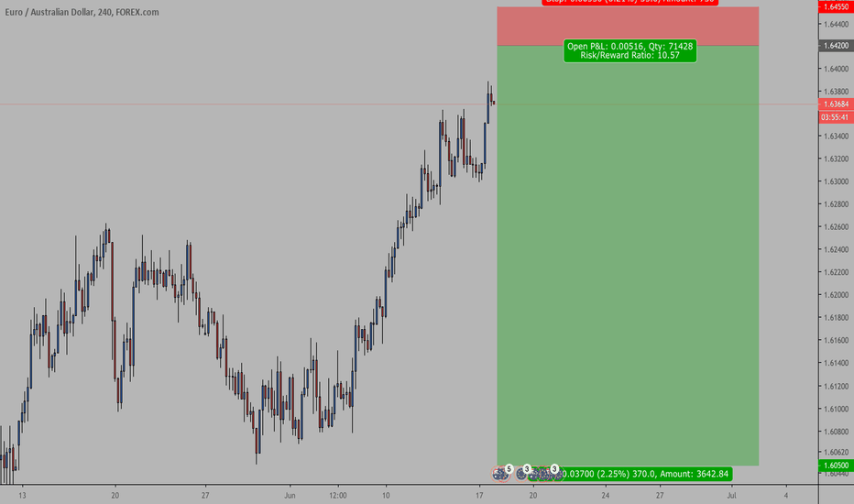Click the 1.62800 price axis label

tap(836, 204)
